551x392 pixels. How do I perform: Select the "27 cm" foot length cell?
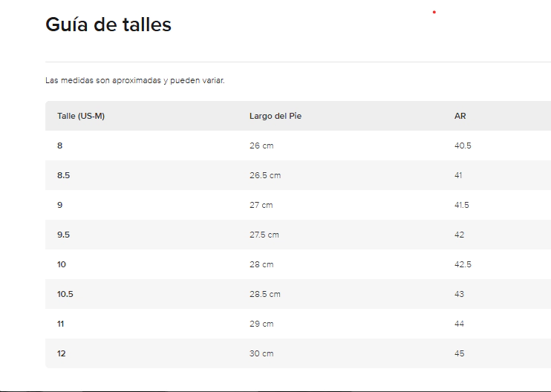[261, 205]
